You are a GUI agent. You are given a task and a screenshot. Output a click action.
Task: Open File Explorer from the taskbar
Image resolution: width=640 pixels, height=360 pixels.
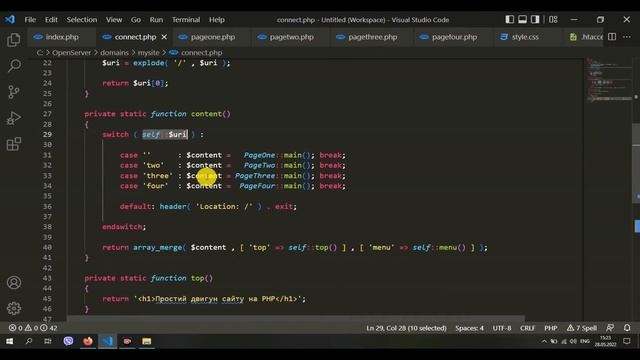coord(147,341)
